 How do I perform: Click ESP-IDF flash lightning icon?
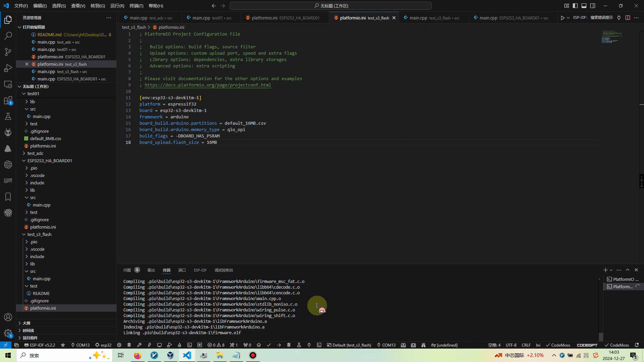(149, 345)
